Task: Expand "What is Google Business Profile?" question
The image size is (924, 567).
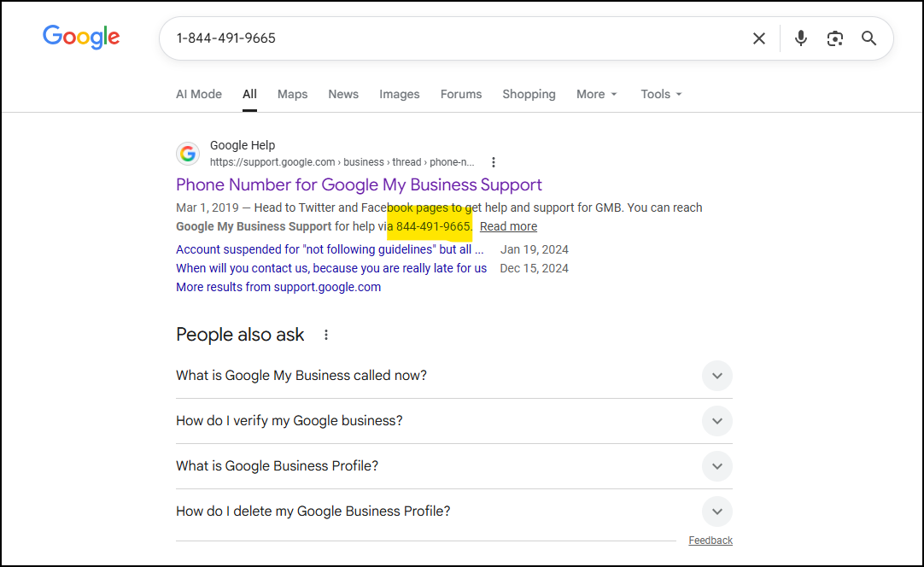Action: pos(716,466)
